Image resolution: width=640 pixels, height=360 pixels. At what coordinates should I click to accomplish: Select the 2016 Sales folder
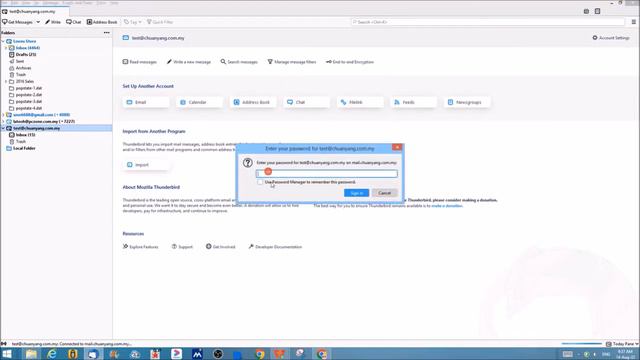point(24,81)
